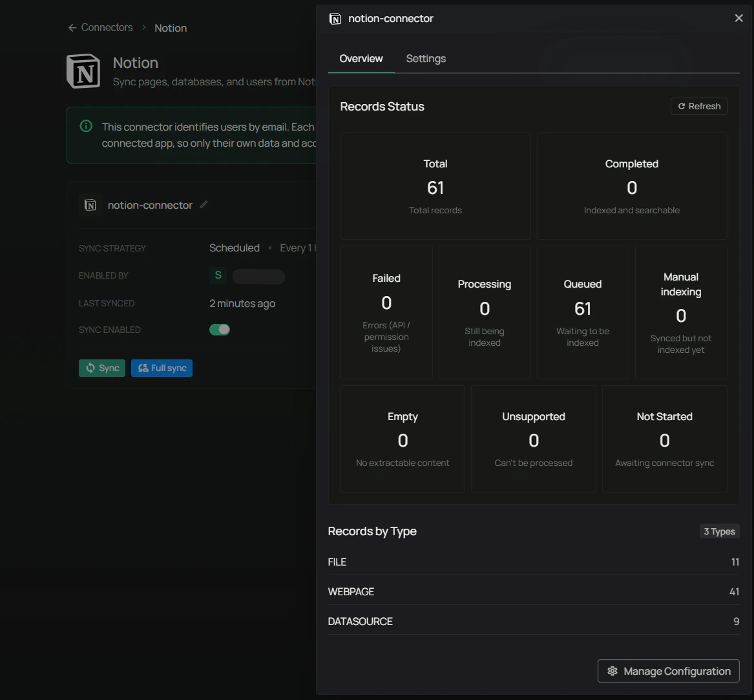This screenshot has width=754, height=700.
Task: Click the blurred Enabled By user name
Action: 258,276
